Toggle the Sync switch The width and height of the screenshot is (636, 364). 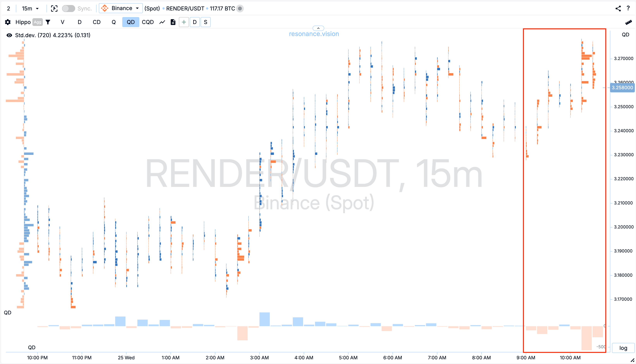pyautogui.click(x=68, y=9)
